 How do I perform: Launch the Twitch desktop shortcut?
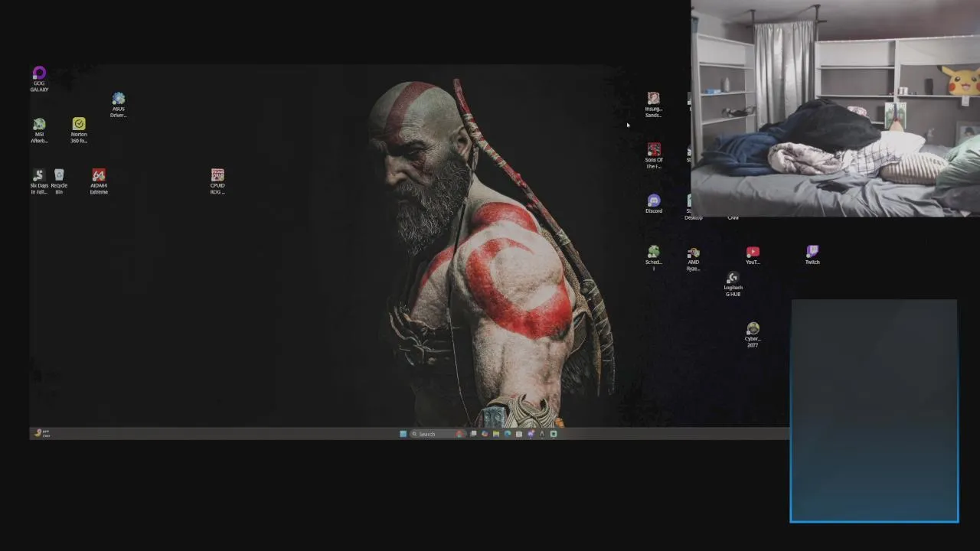tap(812, 256)
